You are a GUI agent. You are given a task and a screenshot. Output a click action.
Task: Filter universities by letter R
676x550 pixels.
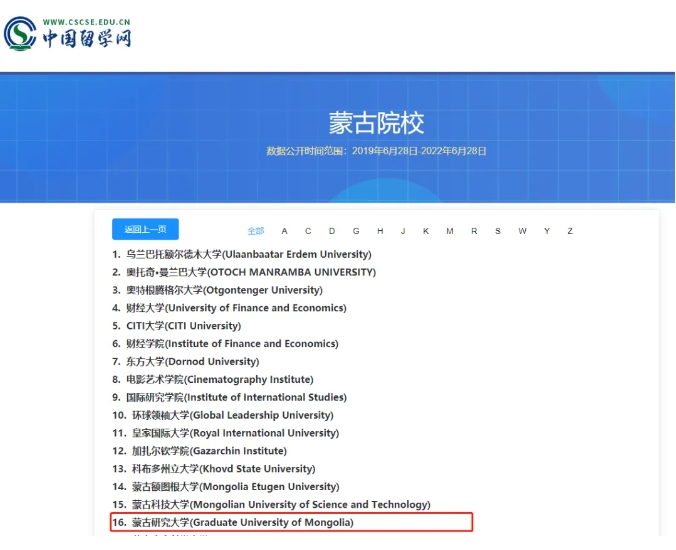click(474, 231)
